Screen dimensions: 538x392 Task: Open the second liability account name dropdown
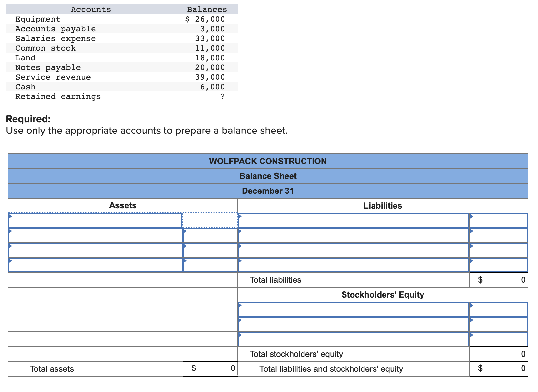tap(353, 235)
